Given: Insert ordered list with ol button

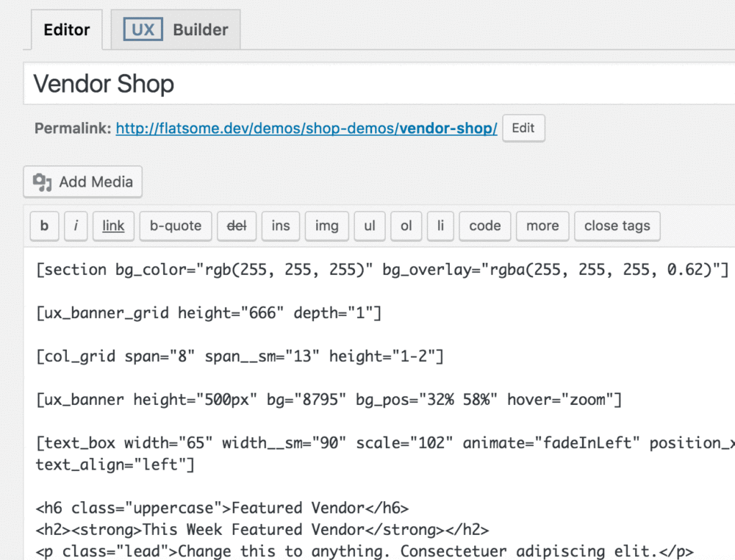Looking at the screenshot, I should click(406, 226).
